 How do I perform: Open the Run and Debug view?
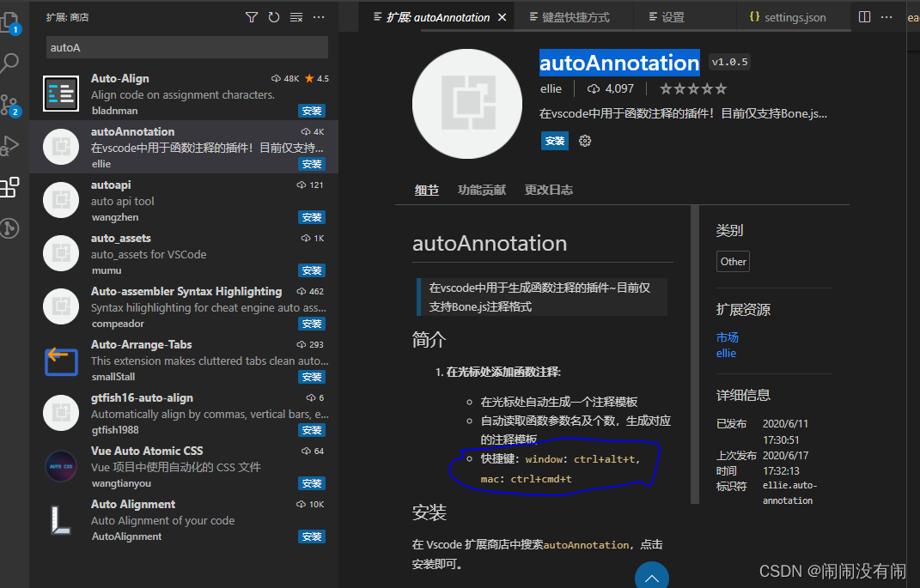(x=9, y=145)
